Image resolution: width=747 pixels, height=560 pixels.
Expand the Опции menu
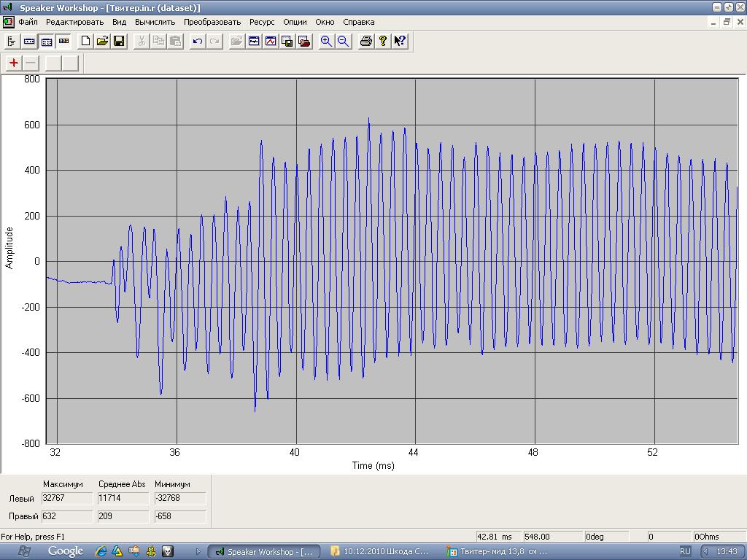[295, 22]
